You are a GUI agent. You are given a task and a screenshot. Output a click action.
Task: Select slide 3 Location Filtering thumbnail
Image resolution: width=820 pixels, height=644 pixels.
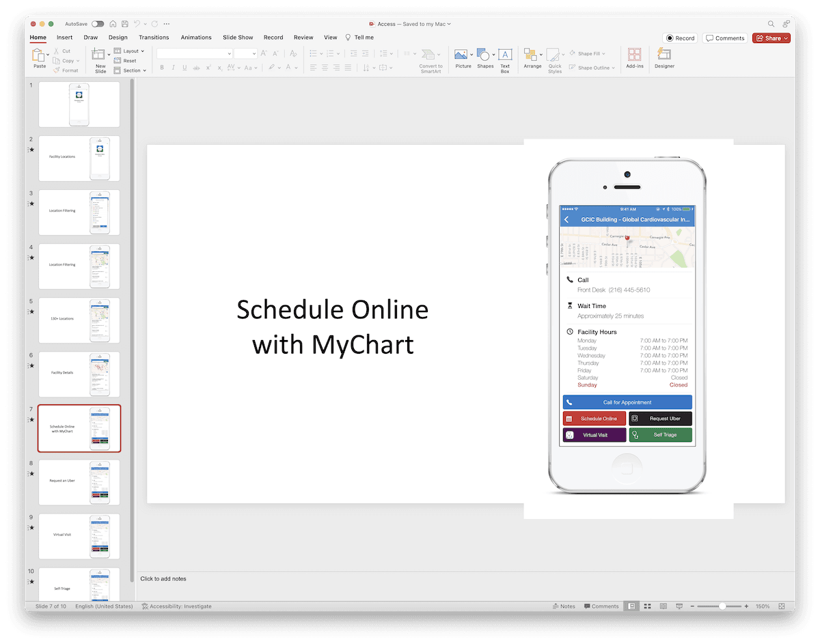click(79, 212)
